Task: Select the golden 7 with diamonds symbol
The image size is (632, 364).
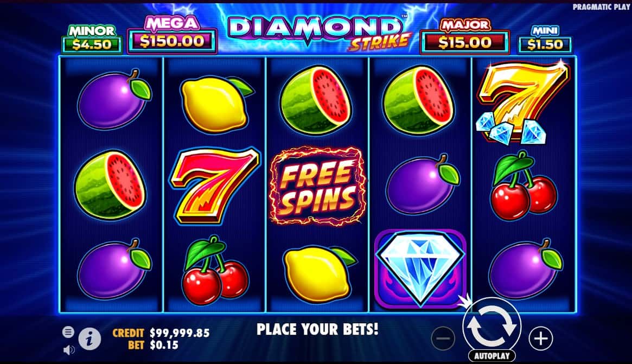Action: pyautogui.click(x=523, y=103)
